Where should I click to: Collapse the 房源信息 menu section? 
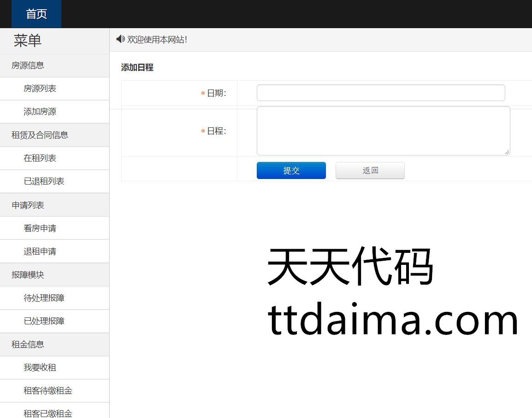(28, 66)
